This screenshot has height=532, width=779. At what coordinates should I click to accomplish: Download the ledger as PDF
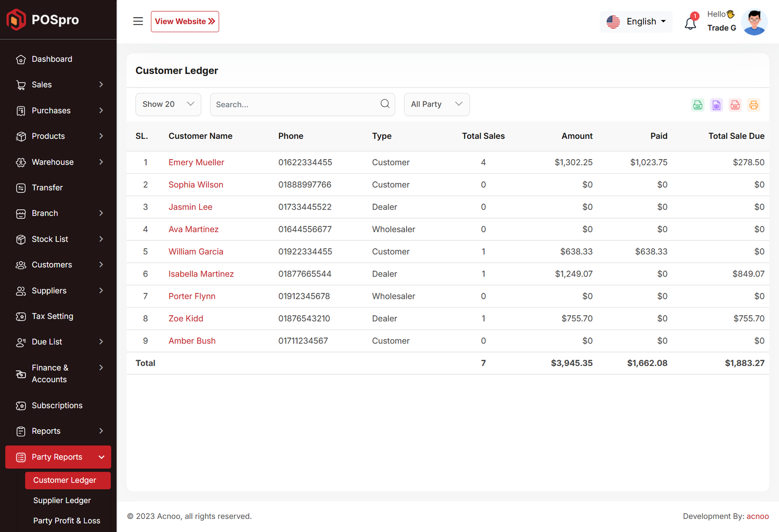(735, 105)
